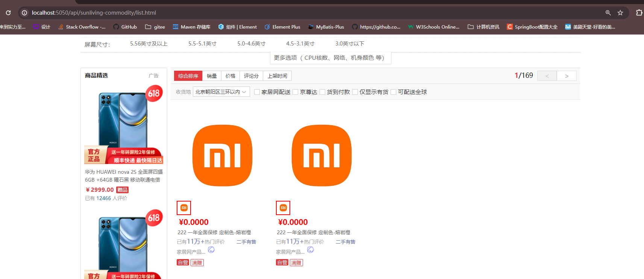The height and width of the screenshot is (279, 644).
Task: Filter screen size 4.5-3.1英寸
Action: [x=300, y=44]
